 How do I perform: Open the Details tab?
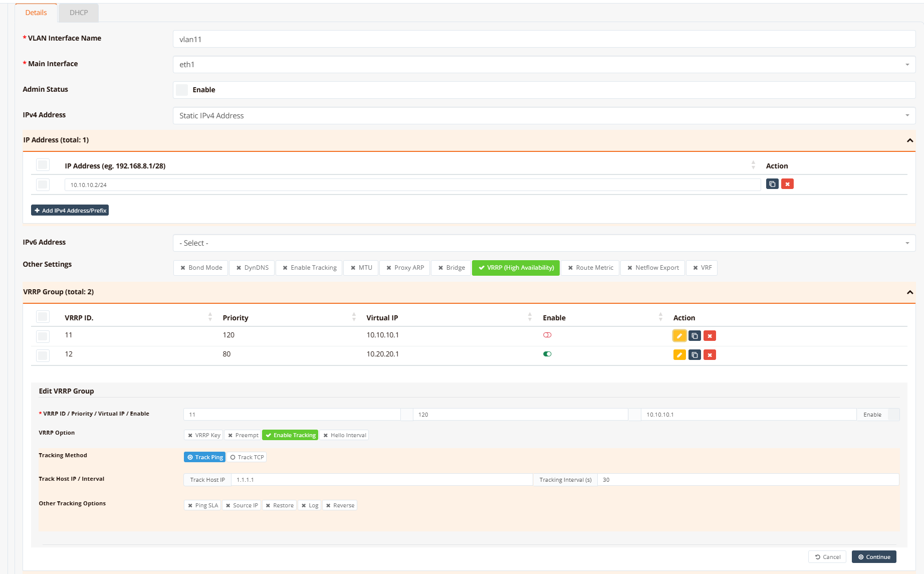36,13
